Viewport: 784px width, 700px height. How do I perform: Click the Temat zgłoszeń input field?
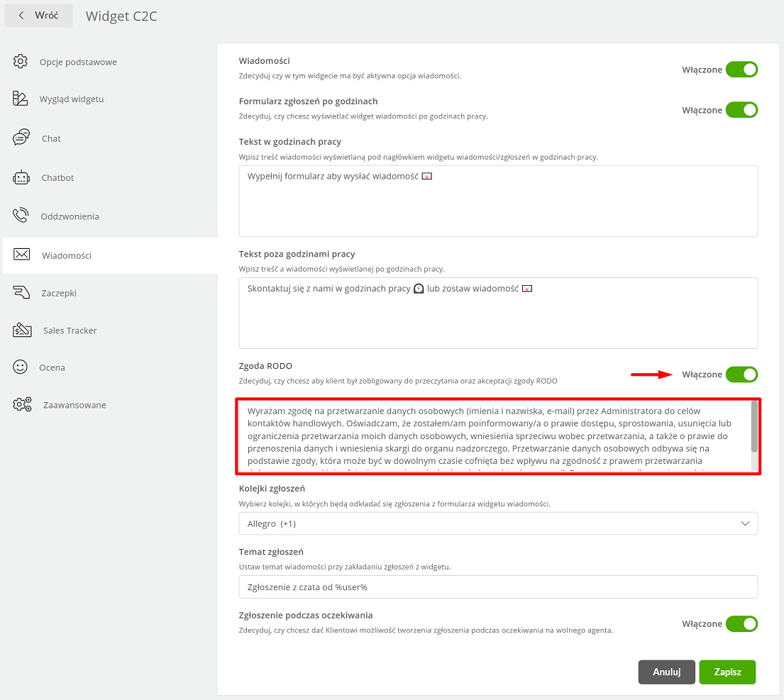coord(498,587)
